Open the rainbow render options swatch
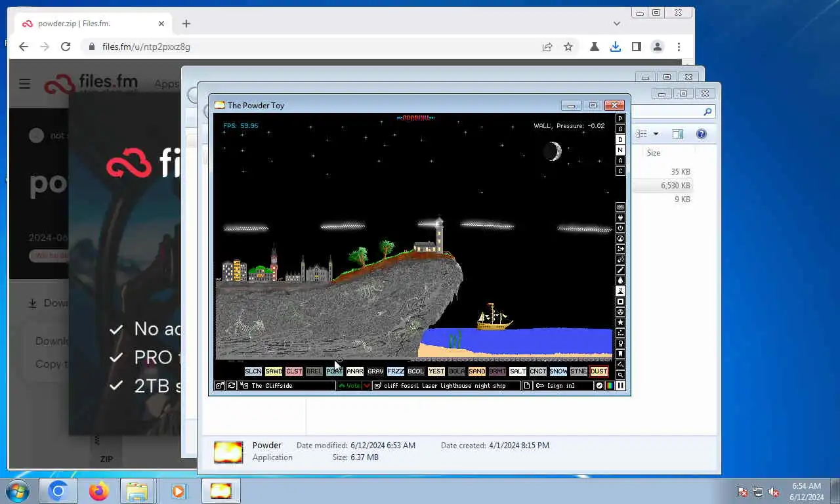 tap(610, 386)
